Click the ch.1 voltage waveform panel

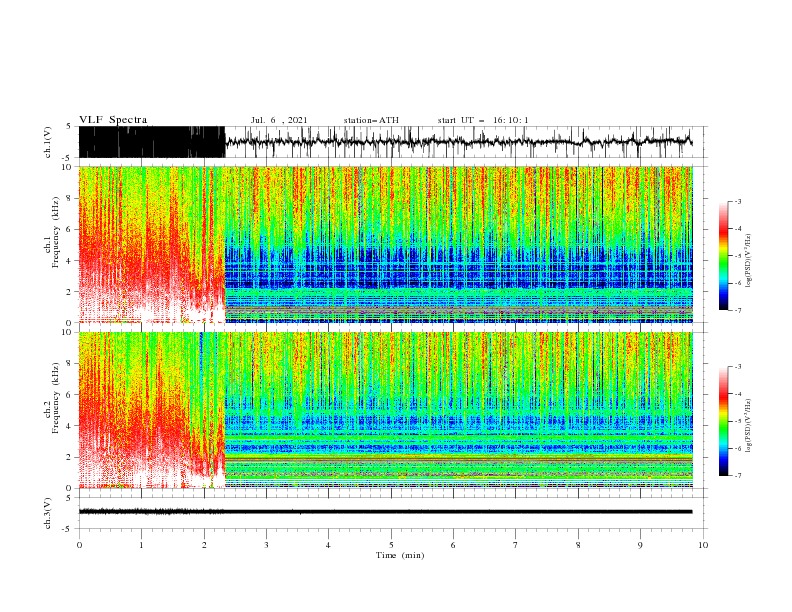(x=391, y=142)
